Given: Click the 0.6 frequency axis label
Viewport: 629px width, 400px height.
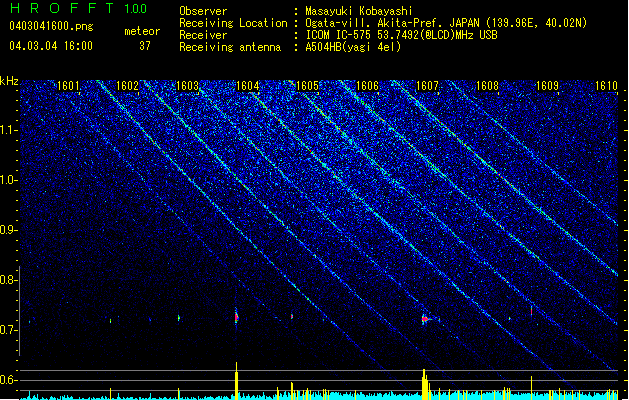Looking at the screenshot, I should pyautogui.click(x=8, y=380).
